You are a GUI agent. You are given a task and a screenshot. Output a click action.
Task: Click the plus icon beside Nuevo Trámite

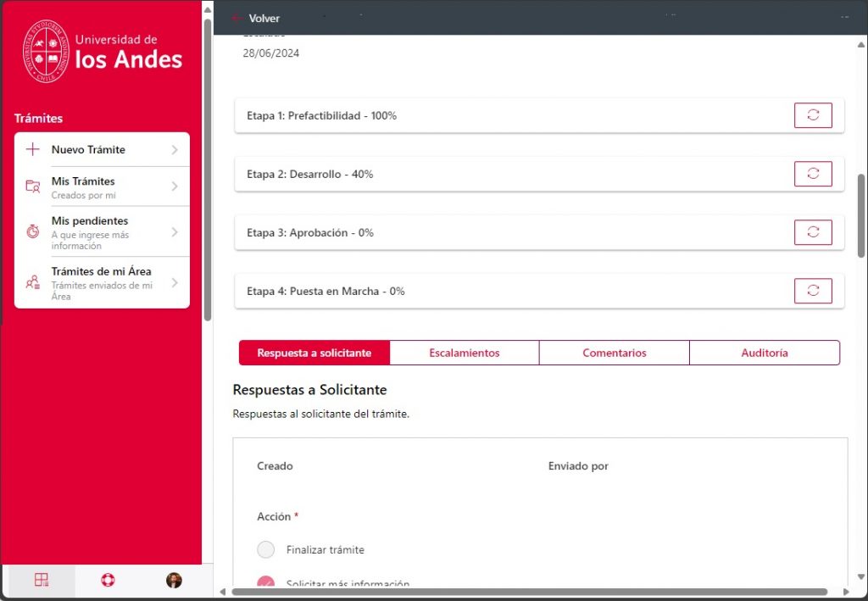tap(33, 149)
